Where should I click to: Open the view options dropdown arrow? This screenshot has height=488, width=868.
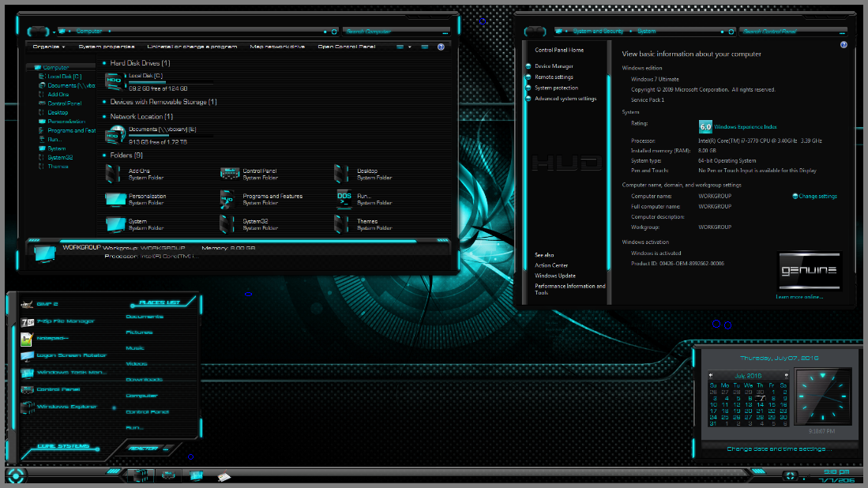pyautogui.click(x=410, y=47)
